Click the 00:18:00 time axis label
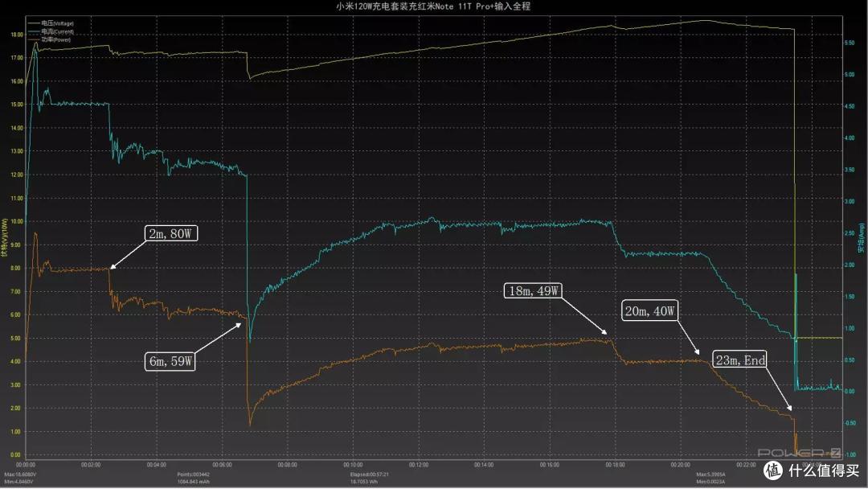Image resolution: width=868 pixels, height=489 pixels. (615, 465)
